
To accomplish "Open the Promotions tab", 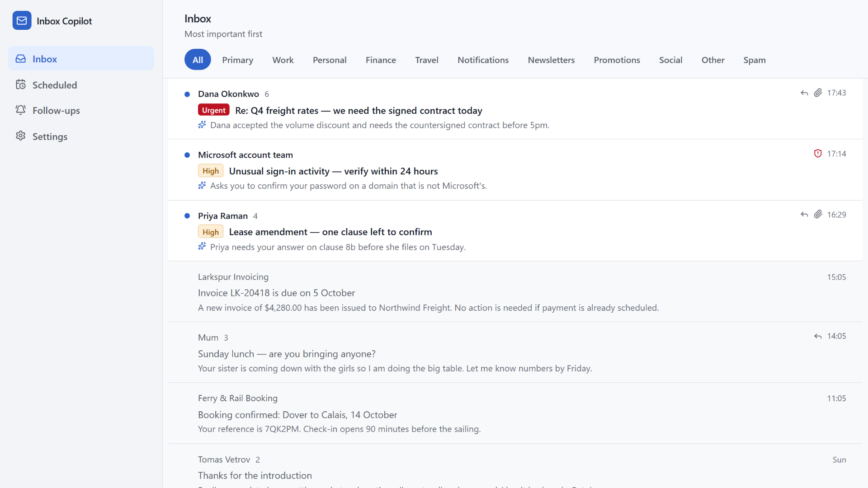I will (x=617, y=60).
